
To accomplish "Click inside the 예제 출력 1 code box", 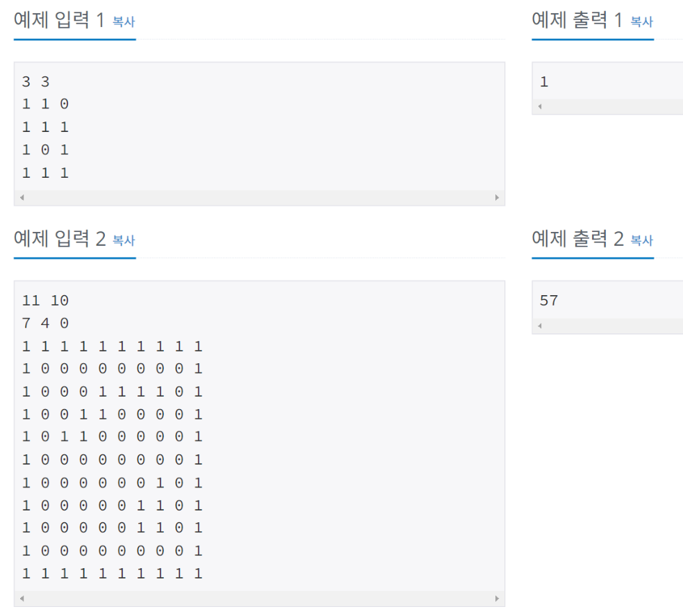I will pos(604,81).
